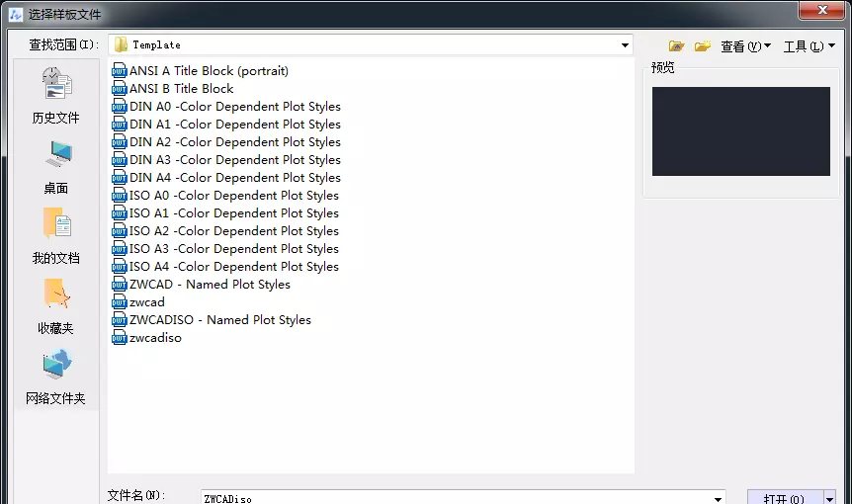Click the DIN A2 template file icon

(119, 142)
